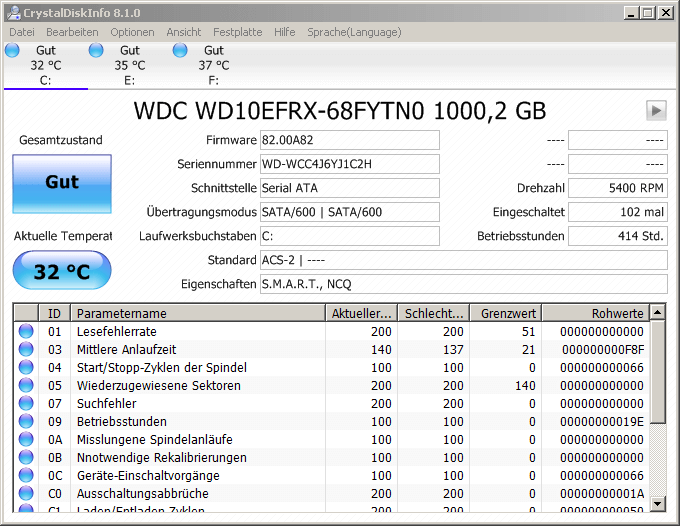Select the Wiederzugewiesene Sektoren parameter name

coord(159,386)
